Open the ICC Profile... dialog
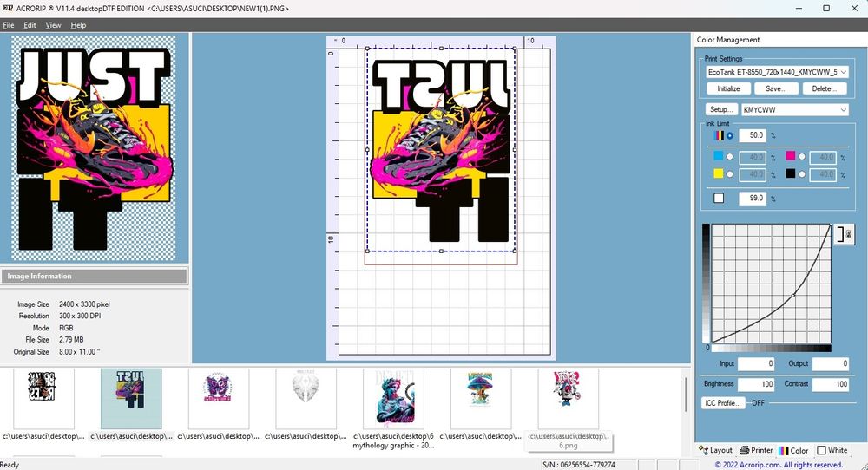 (723, 403)
